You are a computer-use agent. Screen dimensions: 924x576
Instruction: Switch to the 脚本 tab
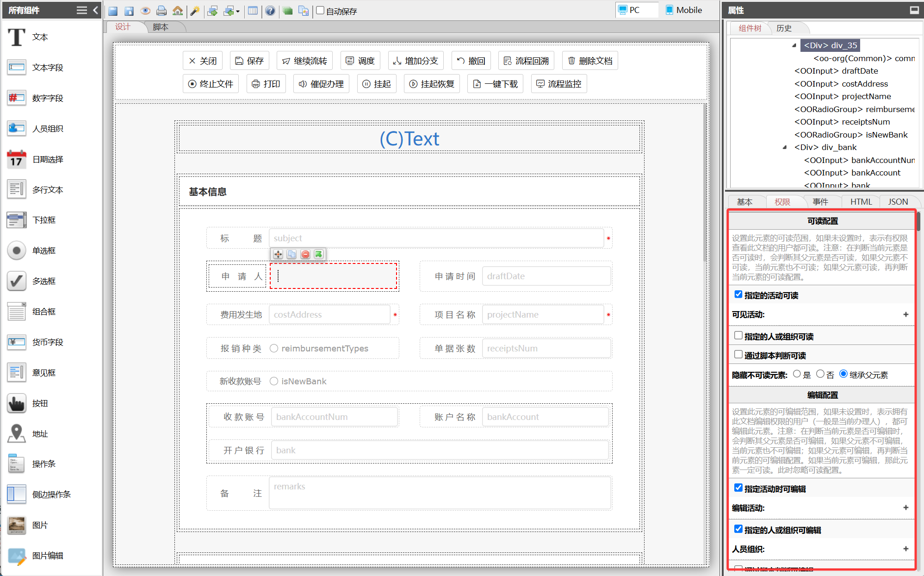click(x=161, y=27)
